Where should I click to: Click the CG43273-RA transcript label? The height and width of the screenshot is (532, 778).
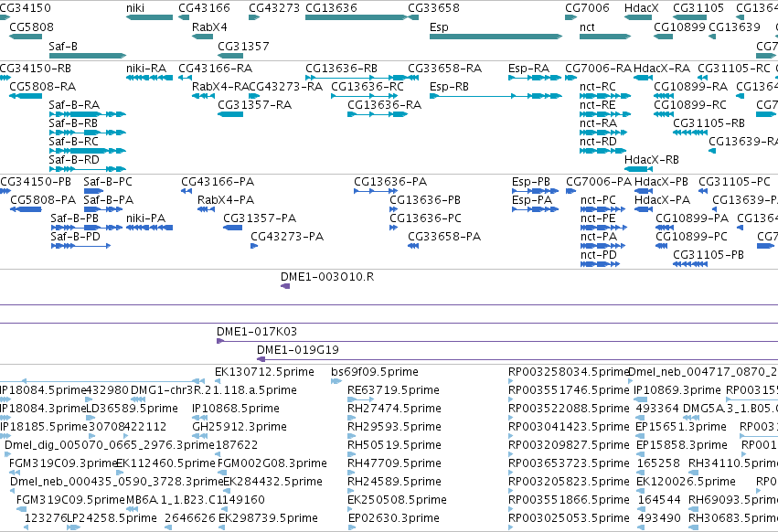pyautogui.click(x=286, y=87)
